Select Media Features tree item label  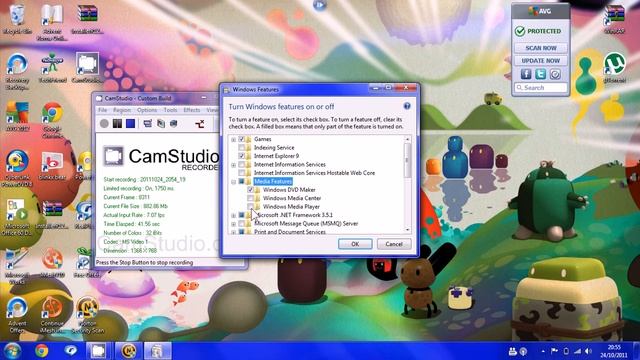pyautogui.click(x=273, y=181)
